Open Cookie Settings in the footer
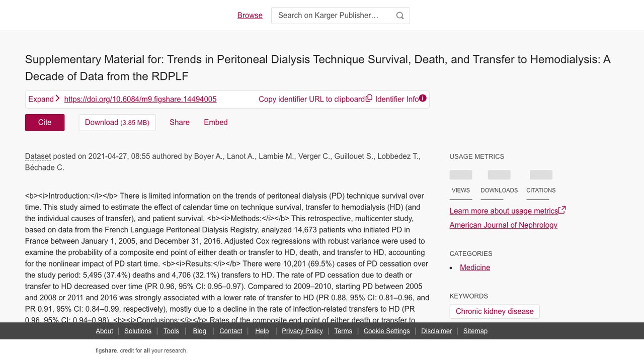The image size is (644, 362). pyautogui.click(x=387, y=331)
